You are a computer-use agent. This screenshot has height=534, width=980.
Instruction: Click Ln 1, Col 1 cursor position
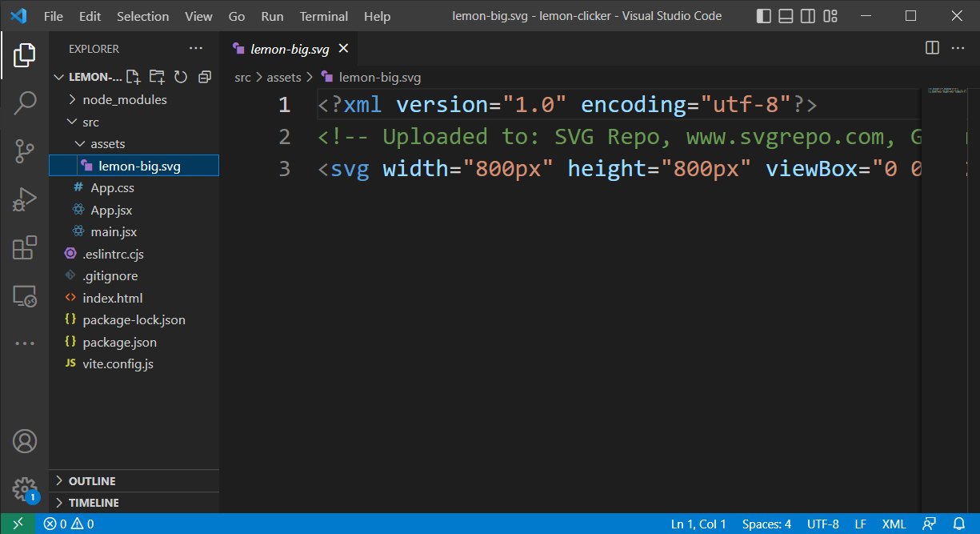pos(698,524)
